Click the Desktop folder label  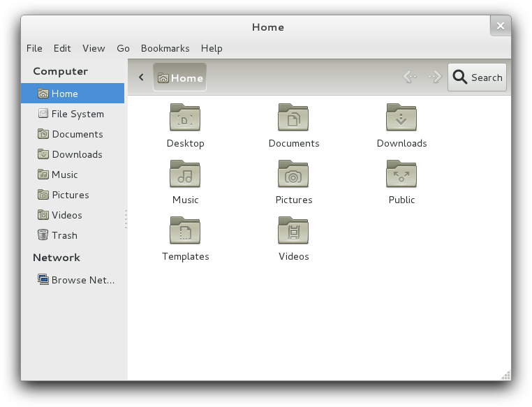pyautogui.click(x=185, y=143)
